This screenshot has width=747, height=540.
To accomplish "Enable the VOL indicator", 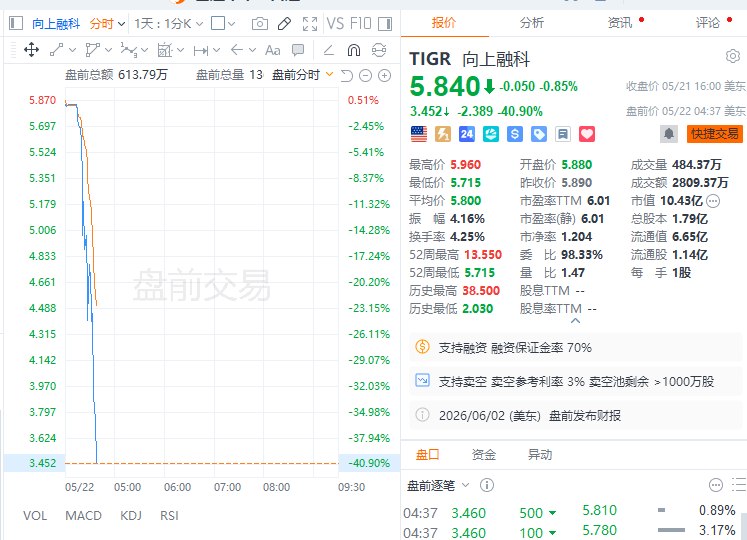I will [35, 516].
